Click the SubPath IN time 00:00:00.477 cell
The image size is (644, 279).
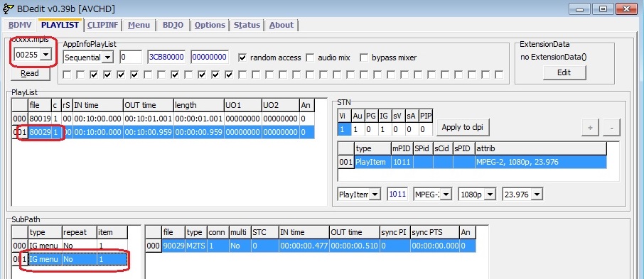point(304,246)
